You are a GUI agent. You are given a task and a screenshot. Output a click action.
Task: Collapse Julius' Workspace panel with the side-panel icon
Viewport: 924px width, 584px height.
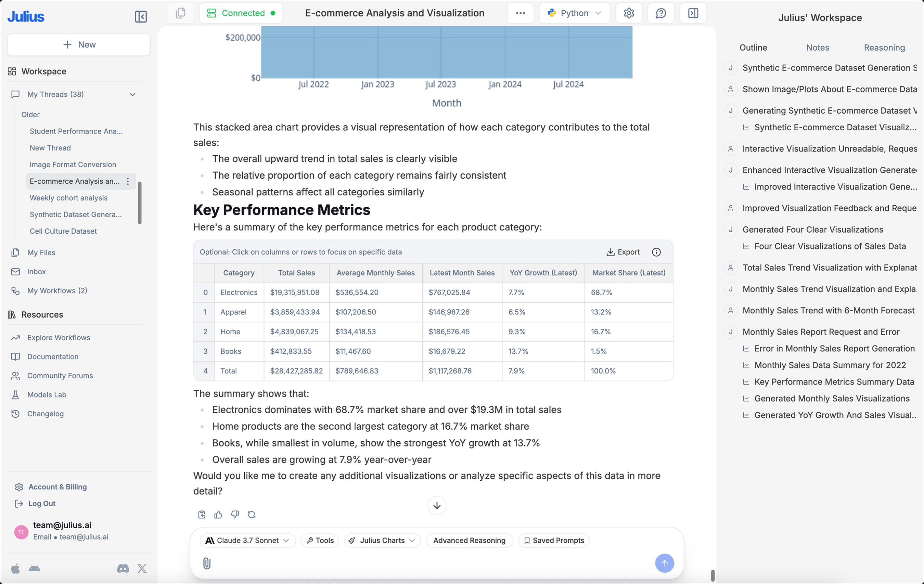pyautogui.click(x=693, y=13)
